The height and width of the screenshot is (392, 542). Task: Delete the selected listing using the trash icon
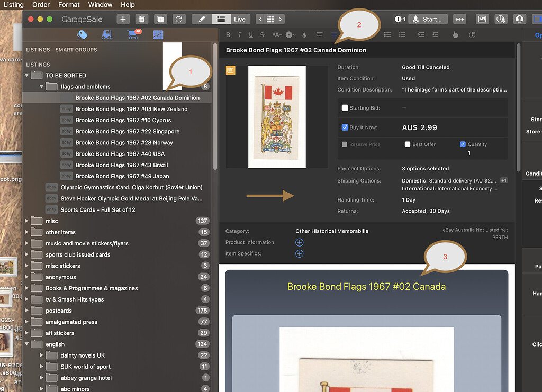[x=142, y=19]
